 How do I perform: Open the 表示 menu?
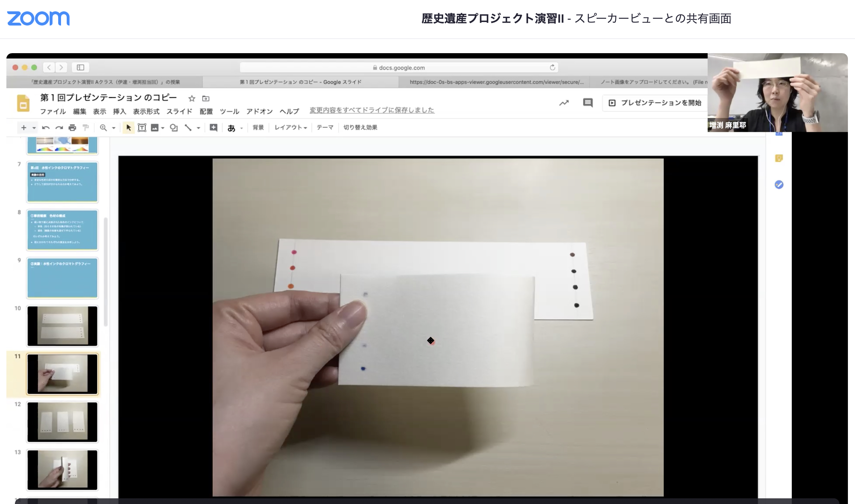click(100, 112)
